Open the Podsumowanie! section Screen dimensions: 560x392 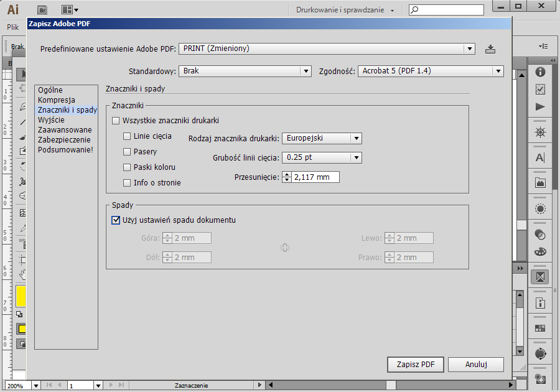click(x=66, y=150)
